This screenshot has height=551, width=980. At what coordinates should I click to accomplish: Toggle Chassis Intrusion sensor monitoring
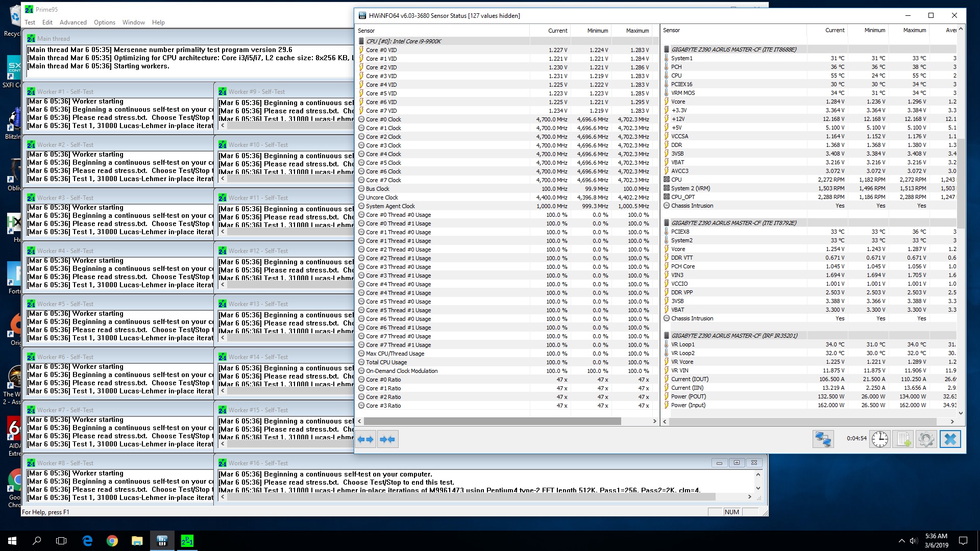666,205
